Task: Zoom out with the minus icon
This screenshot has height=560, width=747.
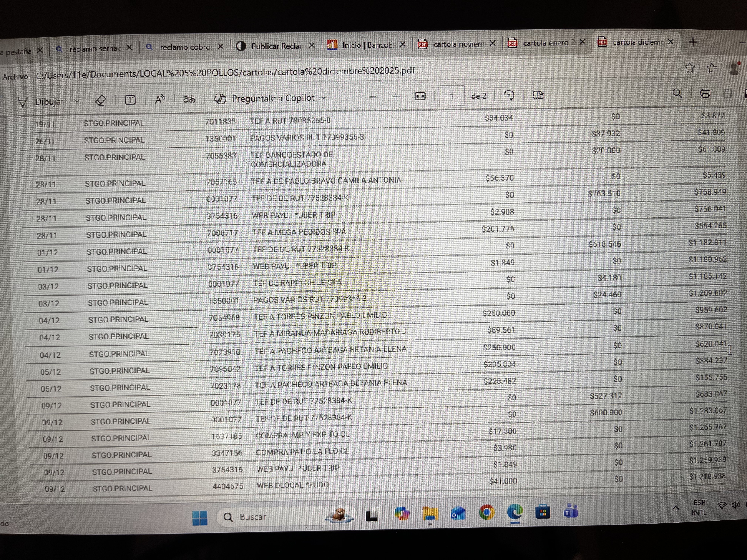Action: tap(373, 97)
